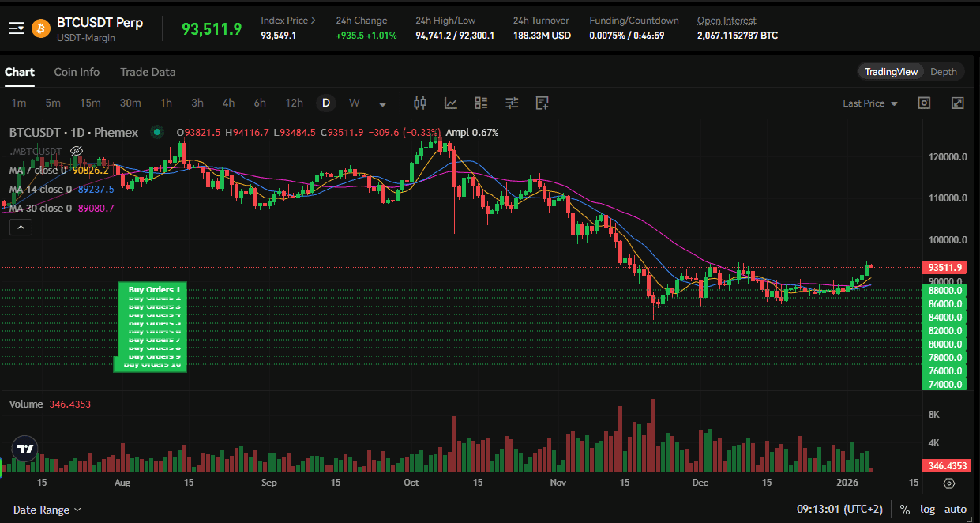Expand more timeframe intervals dropdown arrow

pyautogui.click(x=383, y=103)
